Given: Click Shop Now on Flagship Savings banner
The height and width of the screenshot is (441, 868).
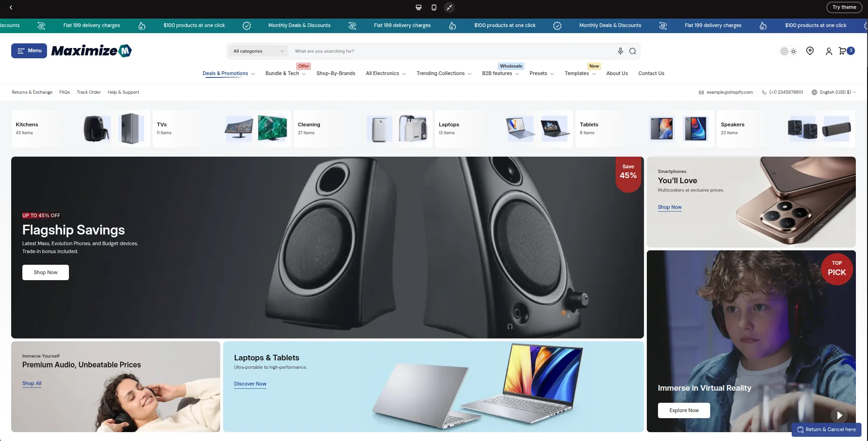Looking at the screenshot, I should pyautogui.click(x=46, y=273).
